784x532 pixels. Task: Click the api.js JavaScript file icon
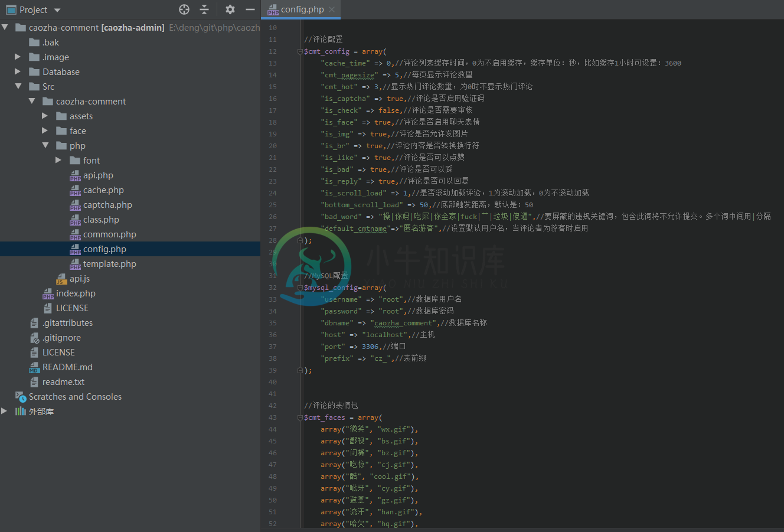tap(61, 279)
